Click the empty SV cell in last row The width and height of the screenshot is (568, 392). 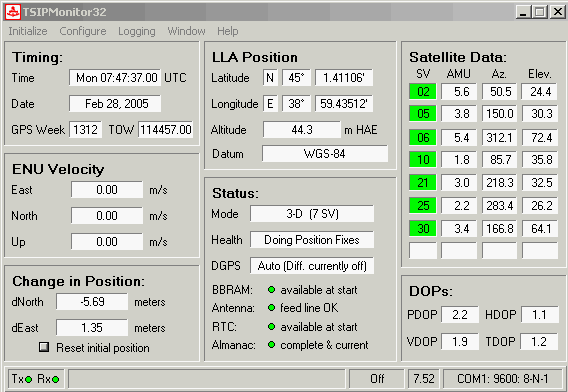(423, 250)
